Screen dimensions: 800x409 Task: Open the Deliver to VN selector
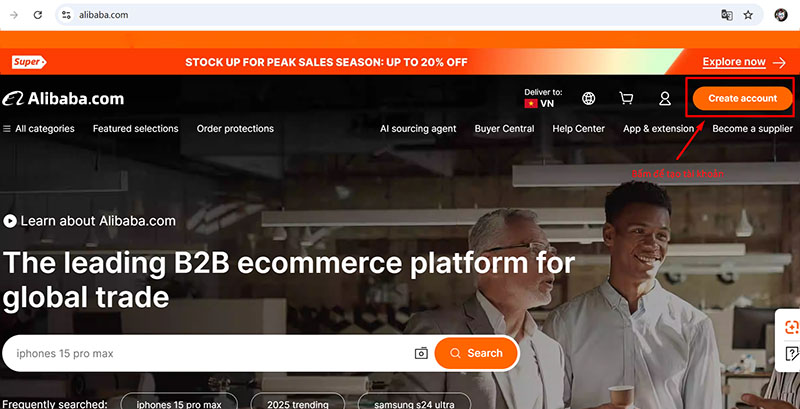(x=543, y=98)
